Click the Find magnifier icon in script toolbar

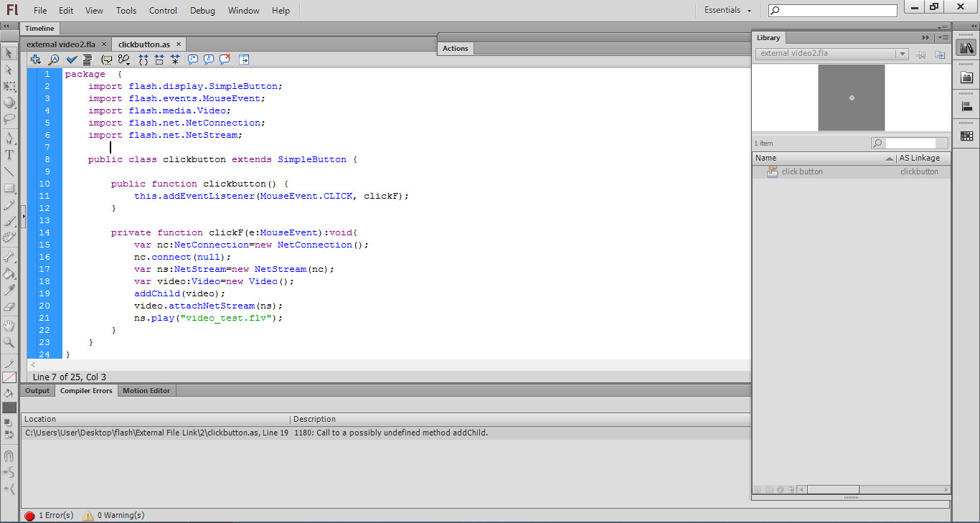[x=54, y=60]
